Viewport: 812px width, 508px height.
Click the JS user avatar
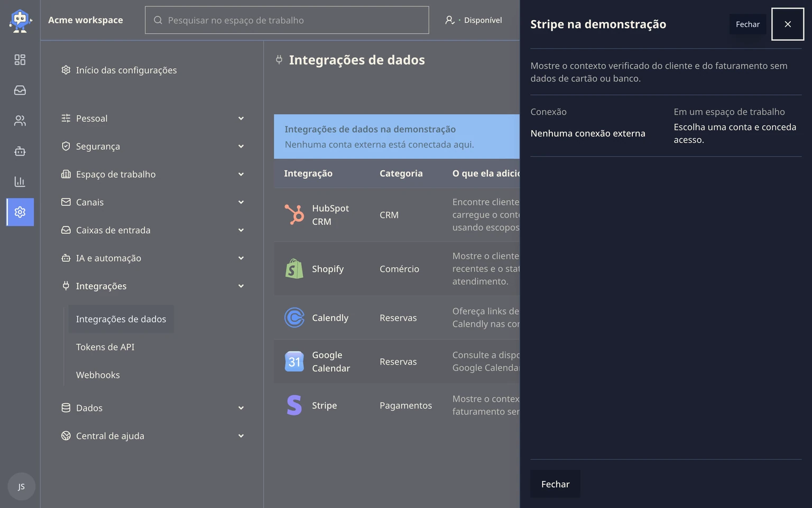pos(21,486)
